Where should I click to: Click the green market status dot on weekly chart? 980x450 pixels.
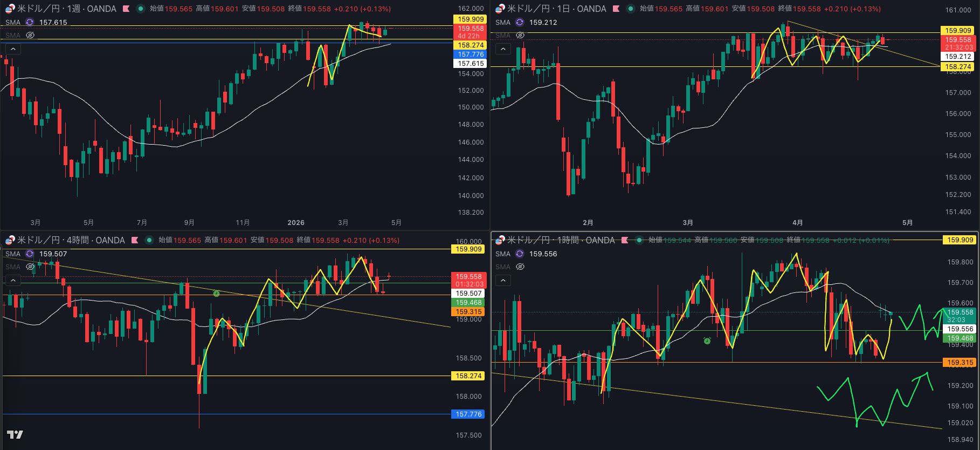140,9
